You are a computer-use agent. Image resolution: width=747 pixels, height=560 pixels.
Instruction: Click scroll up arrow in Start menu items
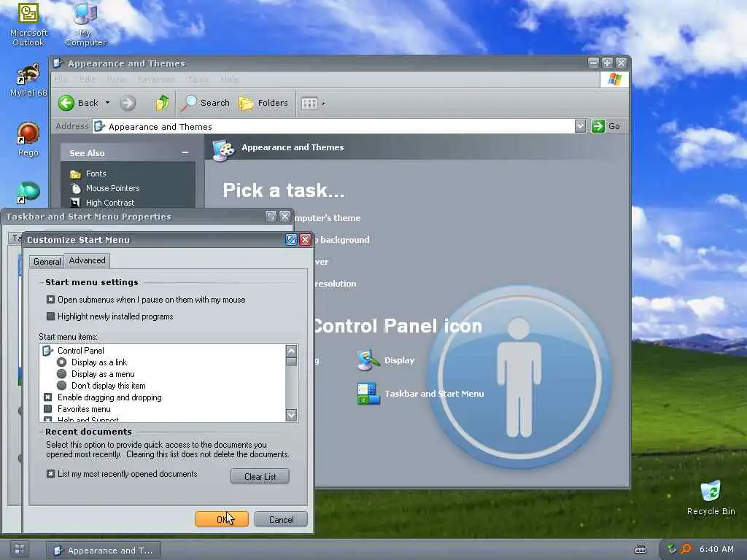click(x=292, y=351)
